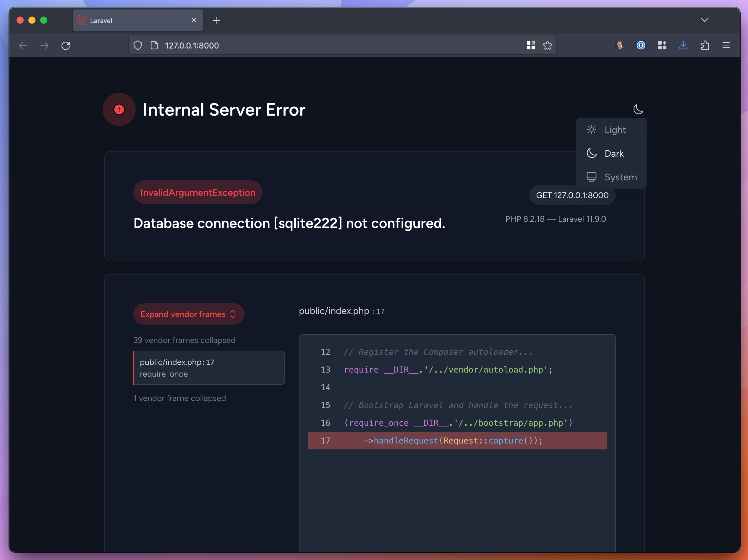Image resolution: width=748 pixels, height=560 pixels.
Task: Open the downloads panel icon
Action: pos(684,45)
